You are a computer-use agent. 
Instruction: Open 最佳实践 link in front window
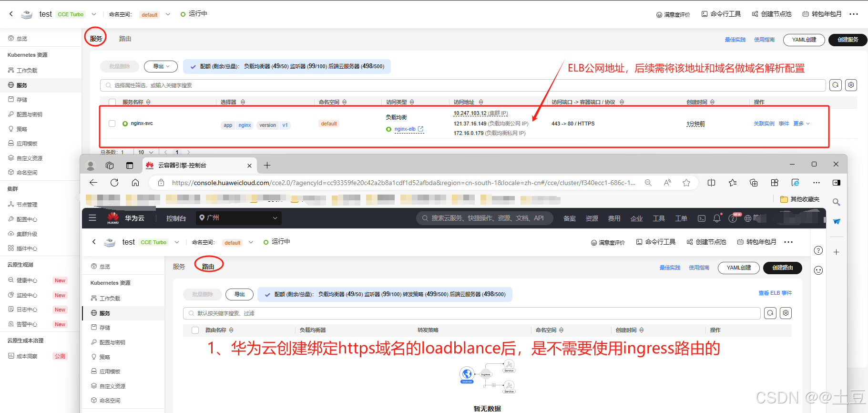click(670, 268)
